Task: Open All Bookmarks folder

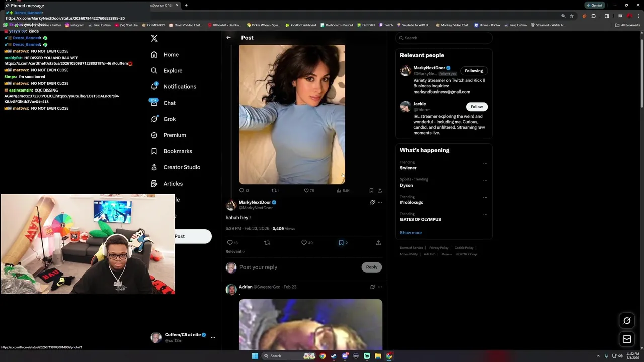Action: 628,25
